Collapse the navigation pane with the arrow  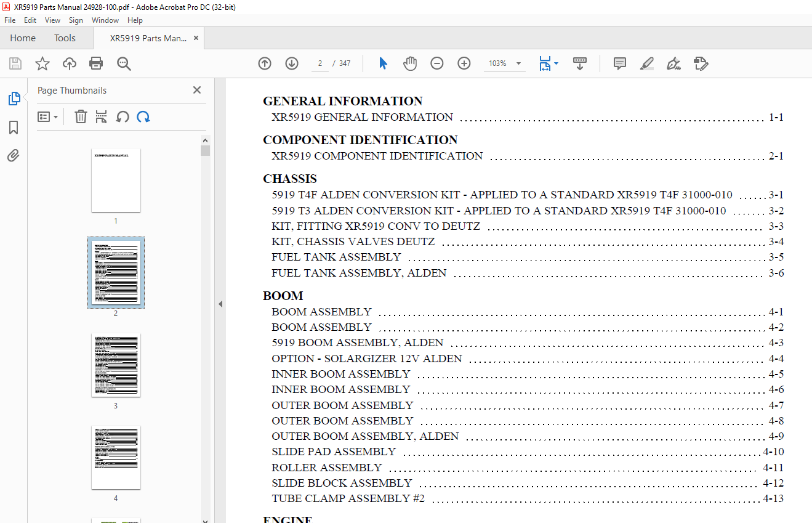point(220,304)
